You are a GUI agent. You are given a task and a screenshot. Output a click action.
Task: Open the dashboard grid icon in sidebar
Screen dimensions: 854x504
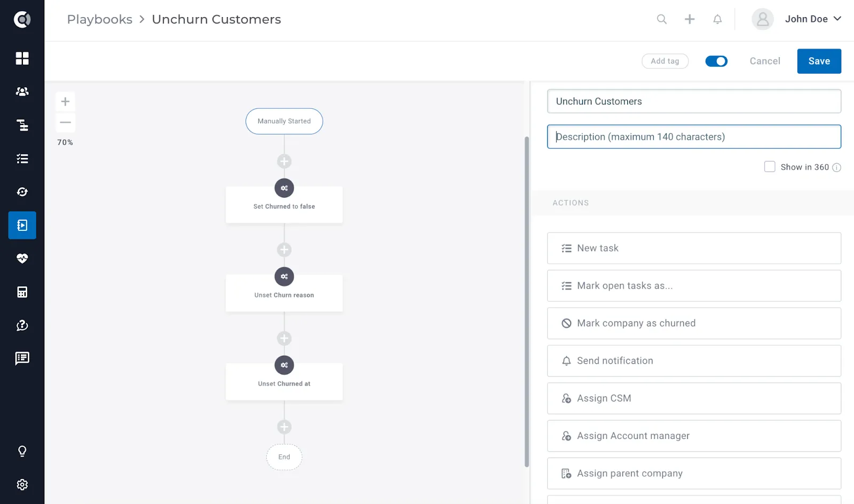tap(22, 58)
